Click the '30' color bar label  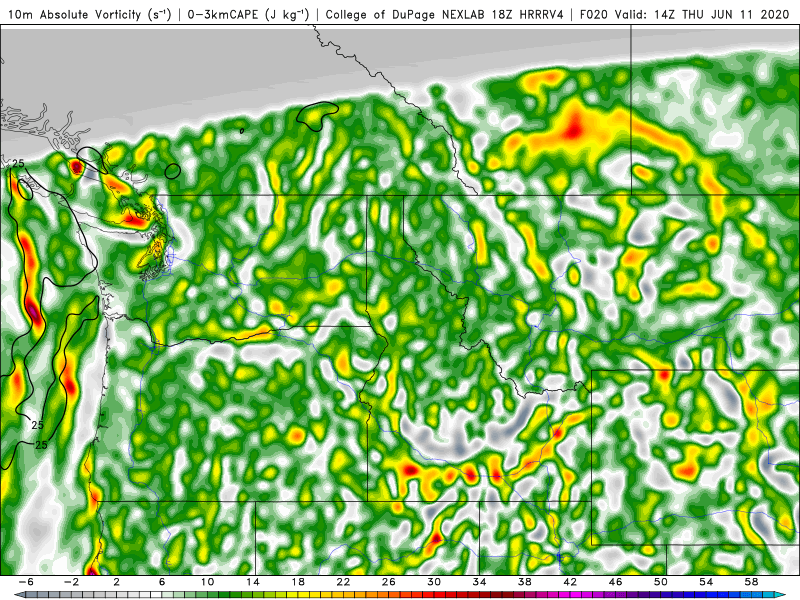coord(434,582)
